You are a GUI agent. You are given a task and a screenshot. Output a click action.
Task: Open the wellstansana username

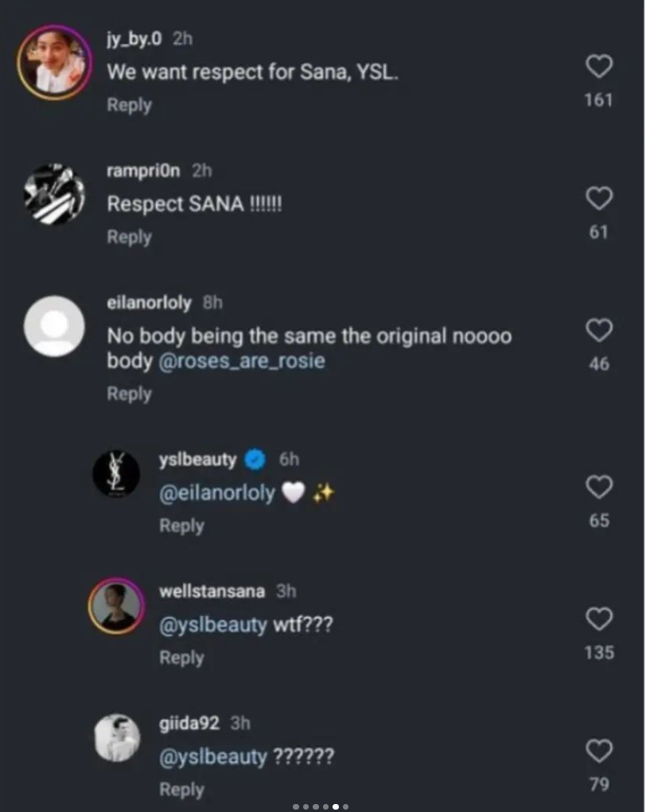(212, 591)
